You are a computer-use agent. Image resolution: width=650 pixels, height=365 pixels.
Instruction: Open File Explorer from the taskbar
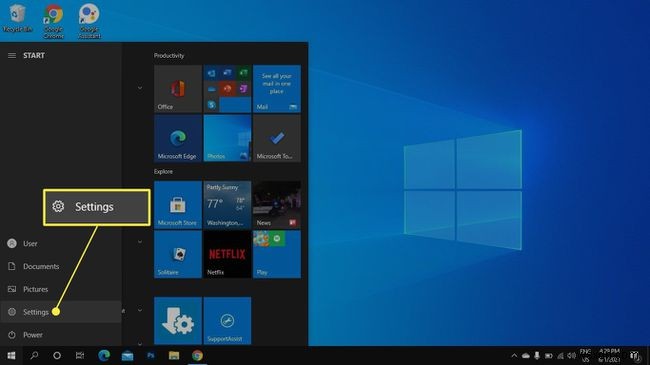[174, 355]
